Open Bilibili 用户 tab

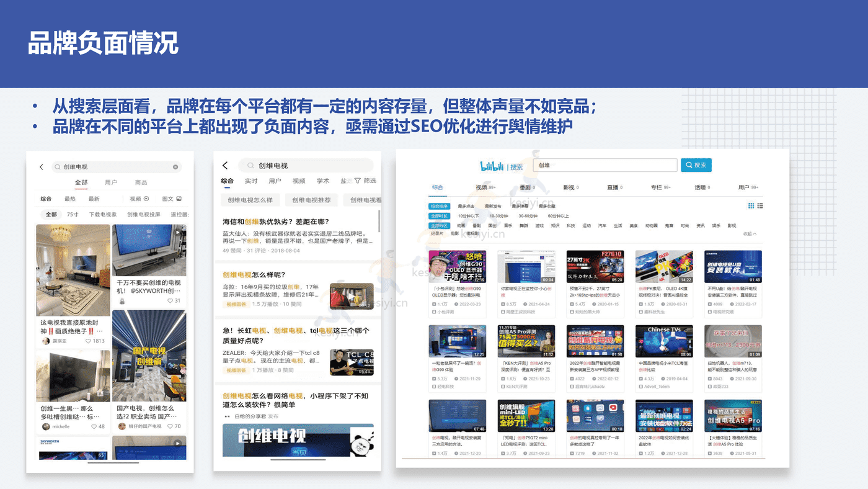point(748,187)
